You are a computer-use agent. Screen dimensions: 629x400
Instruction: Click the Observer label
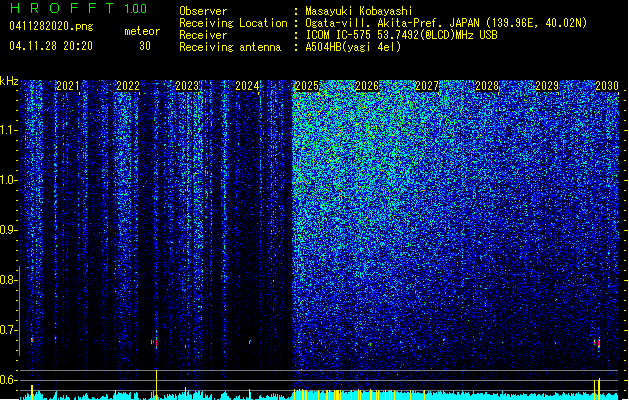pyautogui.click(x=203, y=11)
